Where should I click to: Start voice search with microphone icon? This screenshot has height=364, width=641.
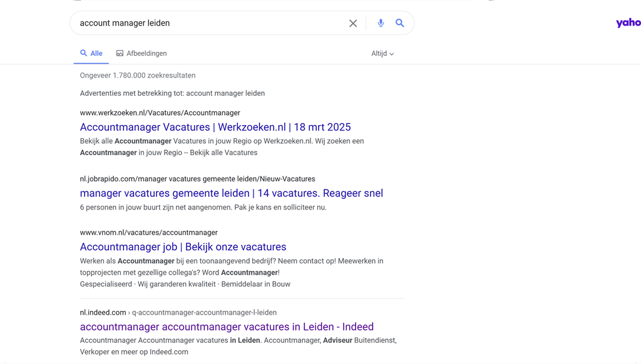tap(381, 23)
